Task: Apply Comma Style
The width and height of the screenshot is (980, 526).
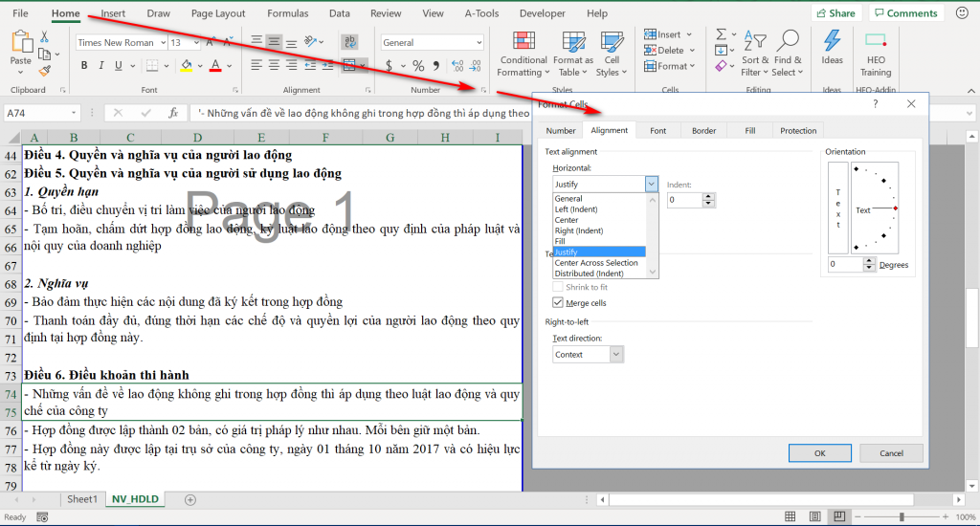Action: coord(436,66)
